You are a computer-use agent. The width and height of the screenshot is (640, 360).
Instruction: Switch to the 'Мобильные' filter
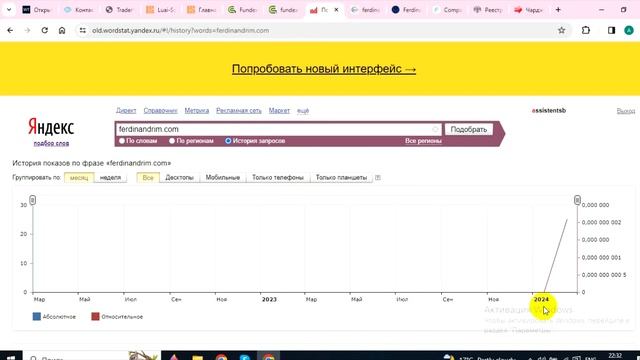point(223,178)
